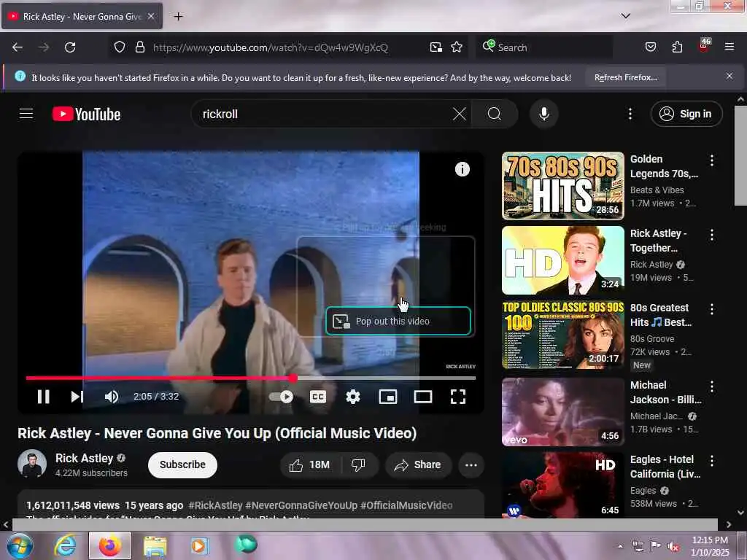Click the Firefox URL address bar
Screen dimensions: 747x560
[271, 47]
